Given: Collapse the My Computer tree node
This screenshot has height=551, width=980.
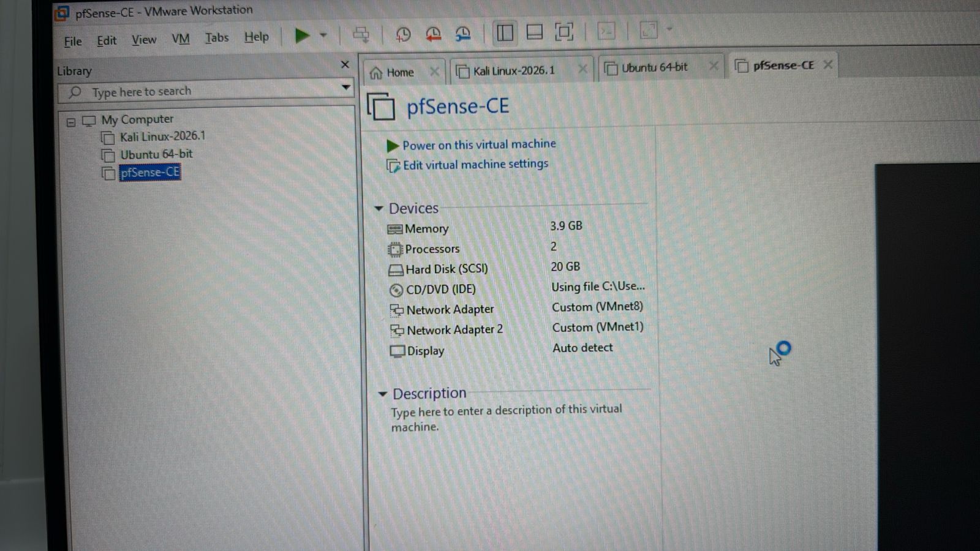Looking at the screenshot, I should click(x=71, y=122).
